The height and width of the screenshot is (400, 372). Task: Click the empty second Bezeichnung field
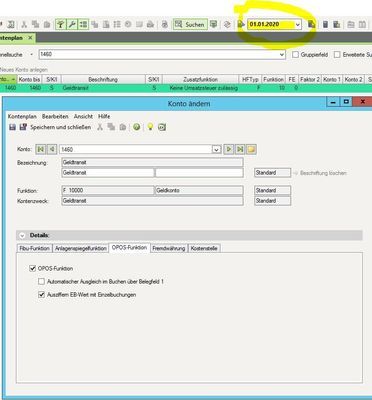pyautogui.click(x=199, y=173)
